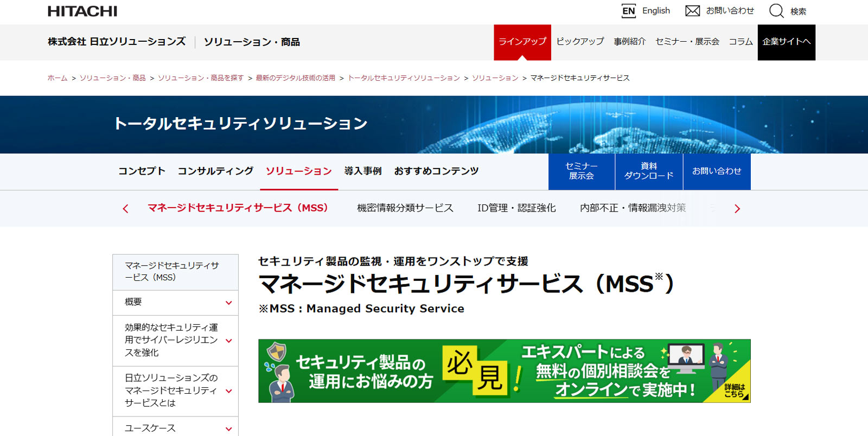Click ホーム breadcrumb link

58,78
